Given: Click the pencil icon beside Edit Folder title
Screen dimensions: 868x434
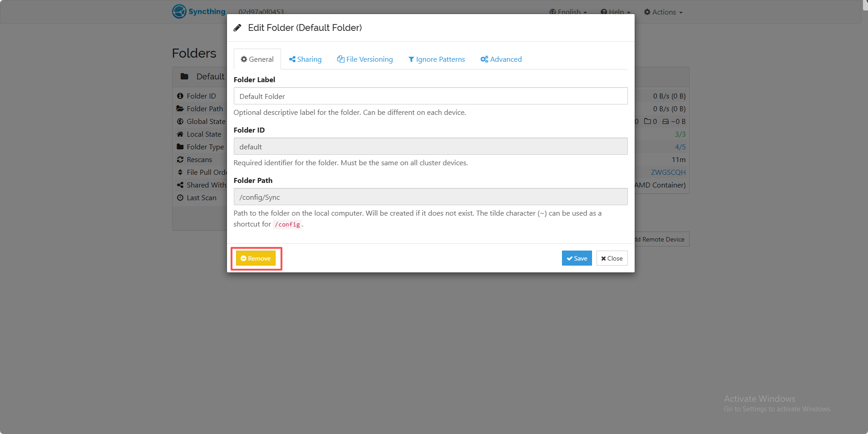Looking at the screenshot, I should pyautogui.click(x=237, y=28).
